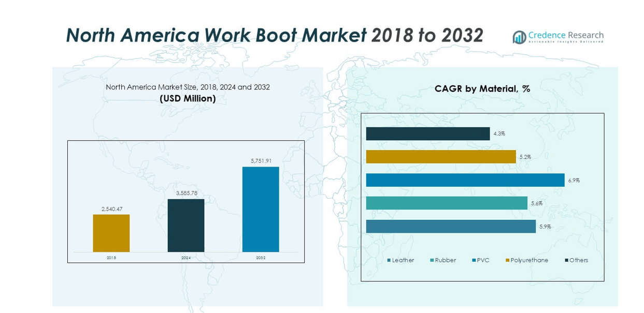Image resolution: width=644 pixels, height=313 pixels.
Task: Select the blue 2032 market size bar
Action: (x=261, y=209)
